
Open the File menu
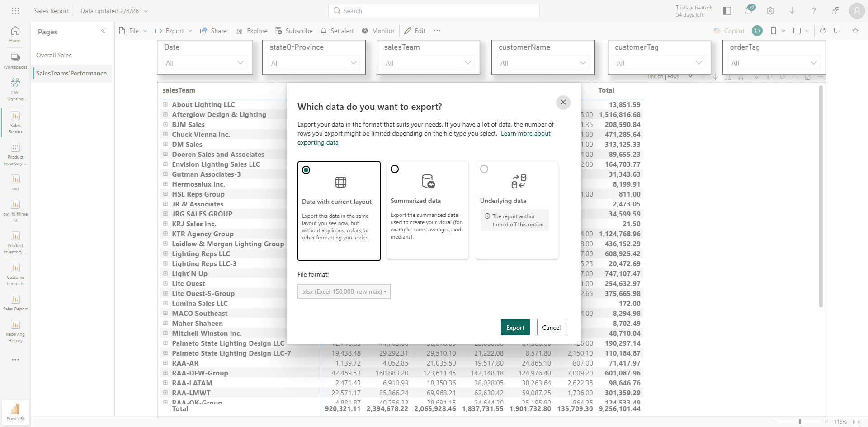(x=133, y=31)
